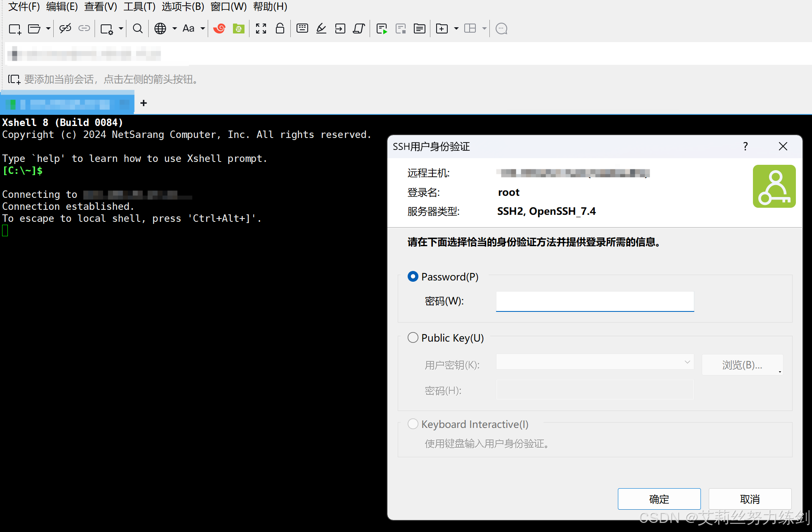Click the start script run icon
This screenshot has width=812, height=532.
(382, 28)
